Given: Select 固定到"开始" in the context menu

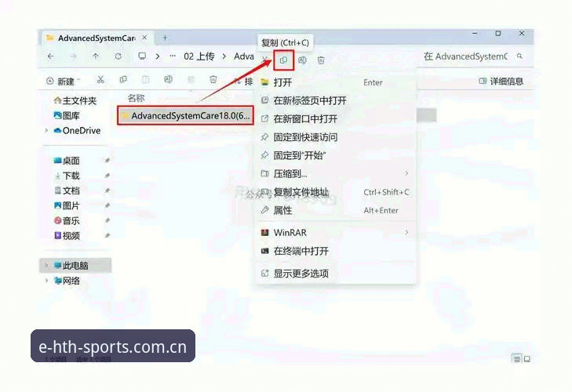Looking at the screenshot, I should point(336,155).
